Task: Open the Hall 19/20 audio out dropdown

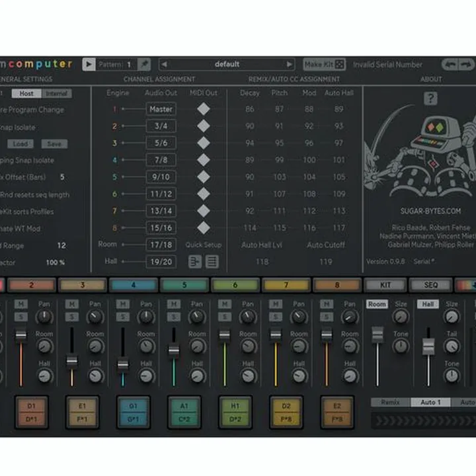Action: (x=161, y=262)
